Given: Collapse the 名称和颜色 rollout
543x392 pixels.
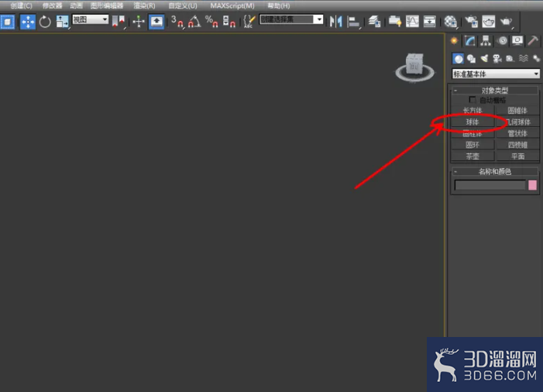Looking at the screenshot, I should (x=494, y=171).
